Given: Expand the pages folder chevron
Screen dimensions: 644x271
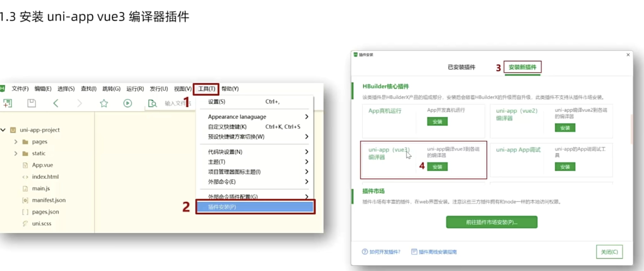Looking at the screenshot, I should click(x=16, y=142).
